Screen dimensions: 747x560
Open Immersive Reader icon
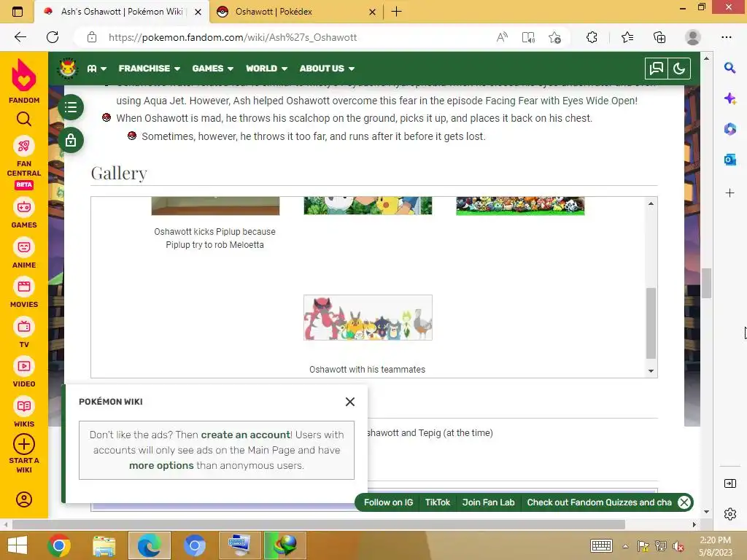pos(528,37)
